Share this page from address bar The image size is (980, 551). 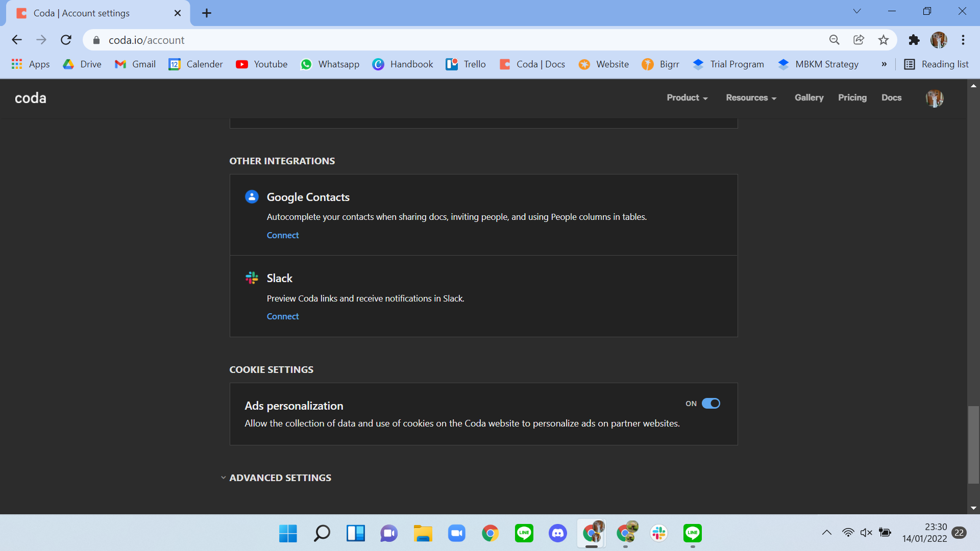pos(859,40)
